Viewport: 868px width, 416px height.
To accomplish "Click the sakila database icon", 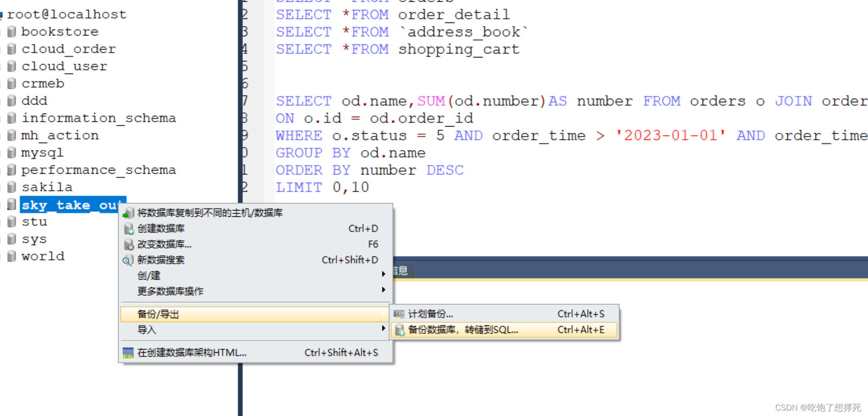I will pyautogui.click(x=12, y=187).
